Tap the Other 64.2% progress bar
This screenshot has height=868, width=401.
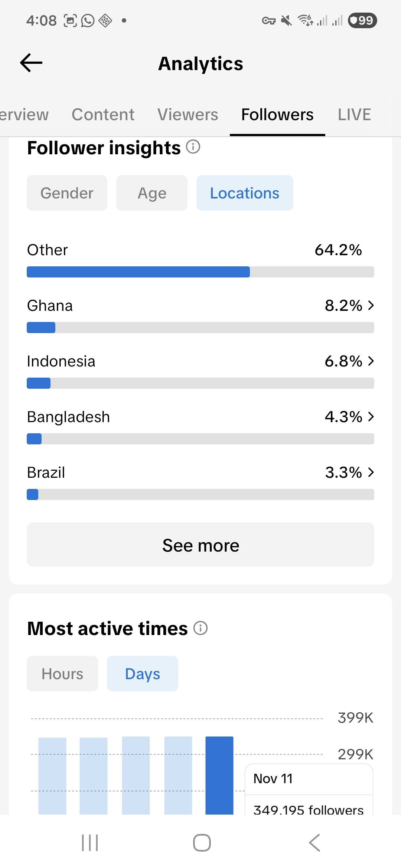pyautogui.click(x=200, y=272)
